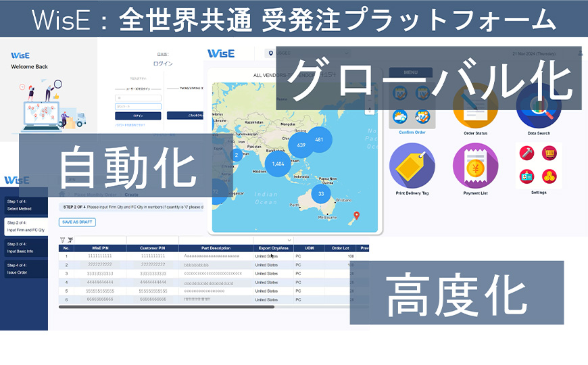Click the PC unit cell in row 6

tap(298, 299)
